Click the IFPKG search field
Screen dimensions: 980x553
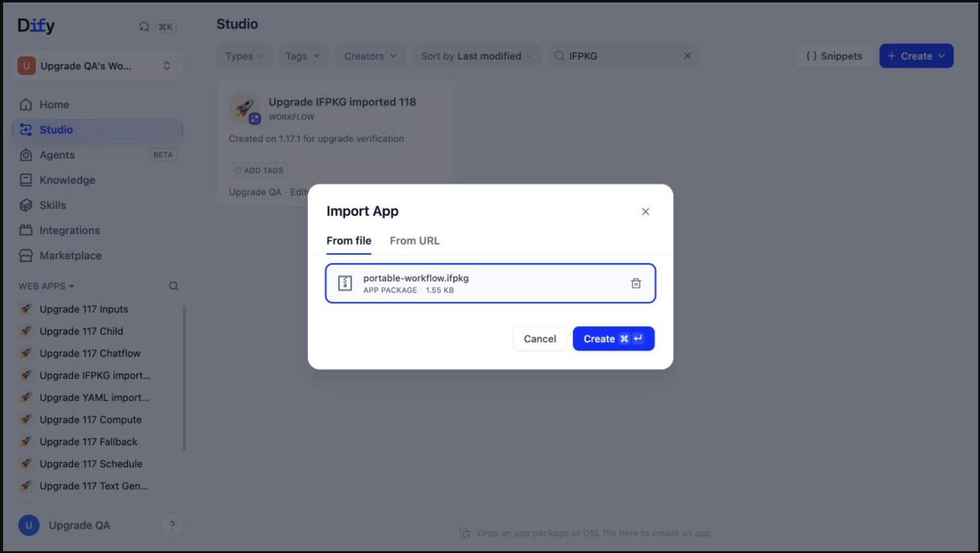click(x=623, y=56)
